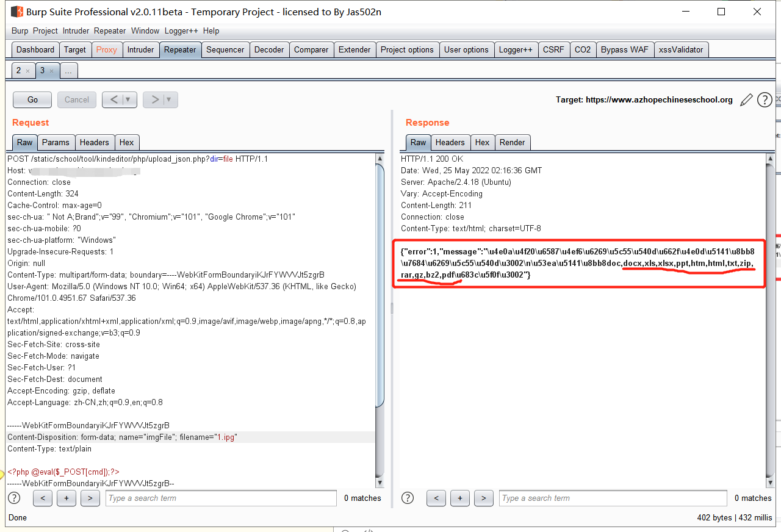781x532 pixels.
Task: Open Project options tab
Action: 407,50
